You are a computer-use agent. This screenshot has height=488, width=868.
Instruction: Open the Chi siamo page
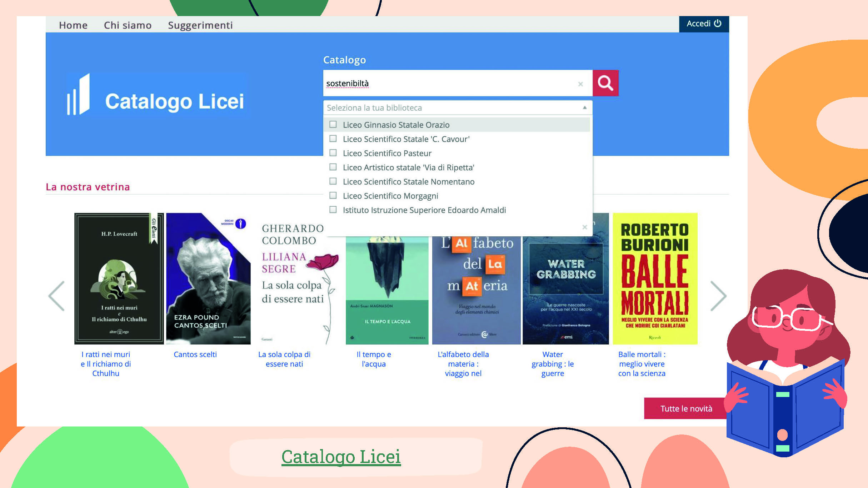128,25
